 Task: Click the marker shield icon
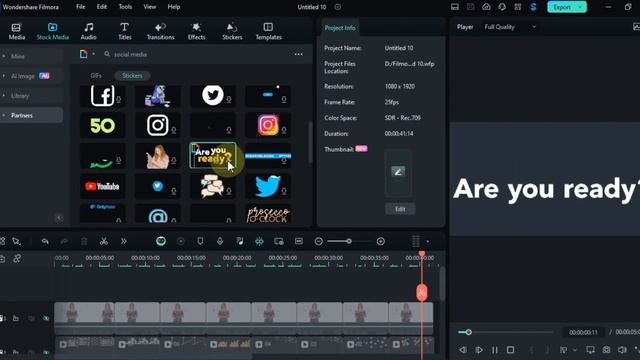[200, 241]
